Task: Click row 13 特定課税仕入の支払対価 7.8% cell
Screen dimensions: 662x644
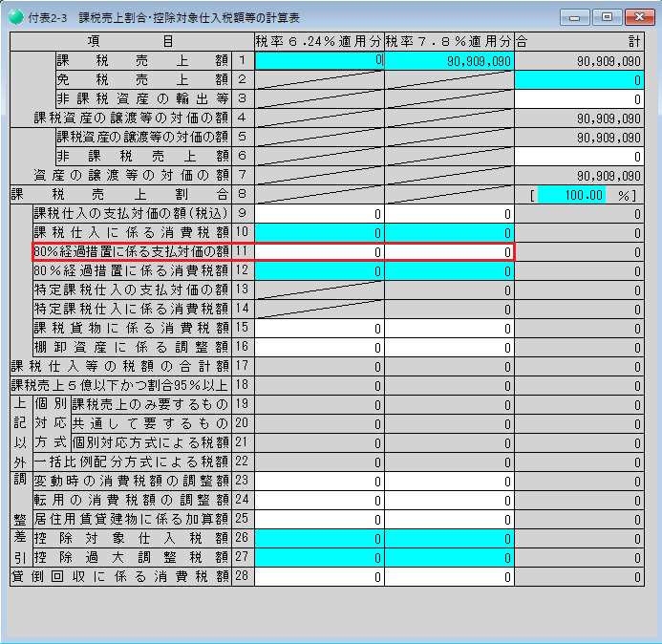Action: tap(449, 290)
